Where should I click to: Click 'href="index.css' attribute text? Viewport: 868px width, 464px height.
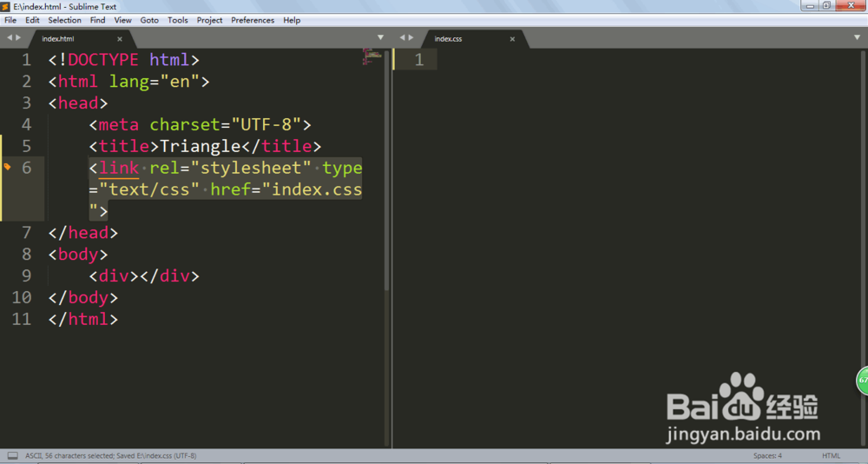coord(286,189)
